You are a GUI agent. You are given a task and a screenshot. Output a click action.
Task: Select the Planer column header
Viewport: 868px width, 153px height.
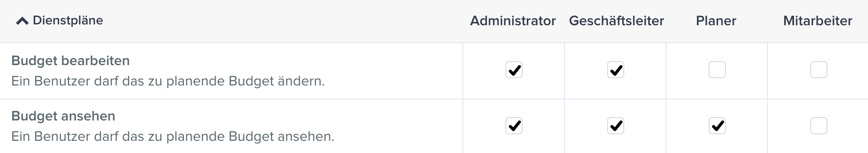coord(716,21)
